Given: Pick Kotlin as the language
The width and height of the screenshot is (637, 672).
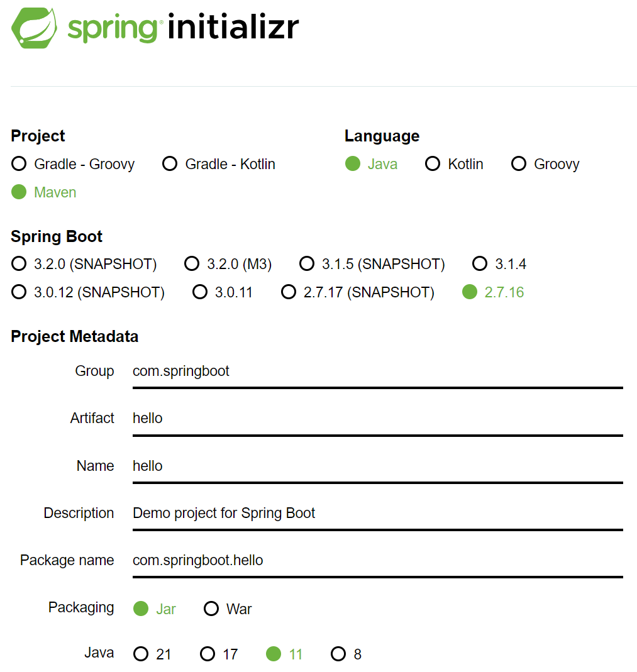Looking at the screenshot, I should pos(433,164).
